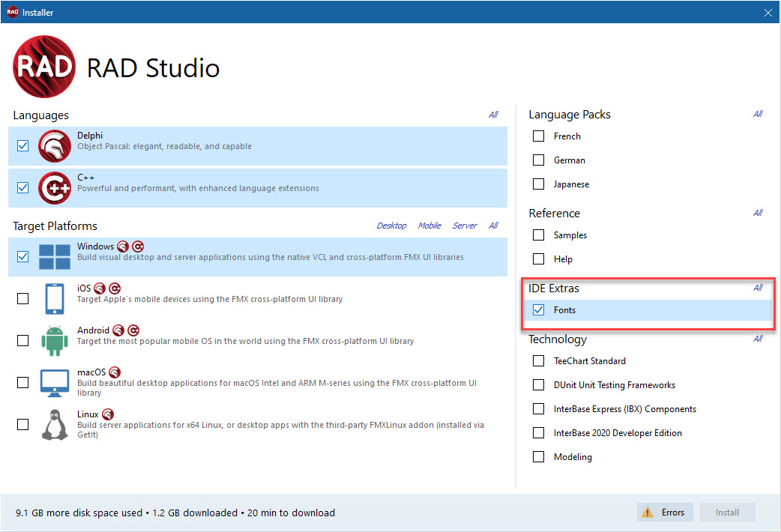The image size is (781, 532).
Task: Select All in IDE Extras section
Action: [758, 288]
